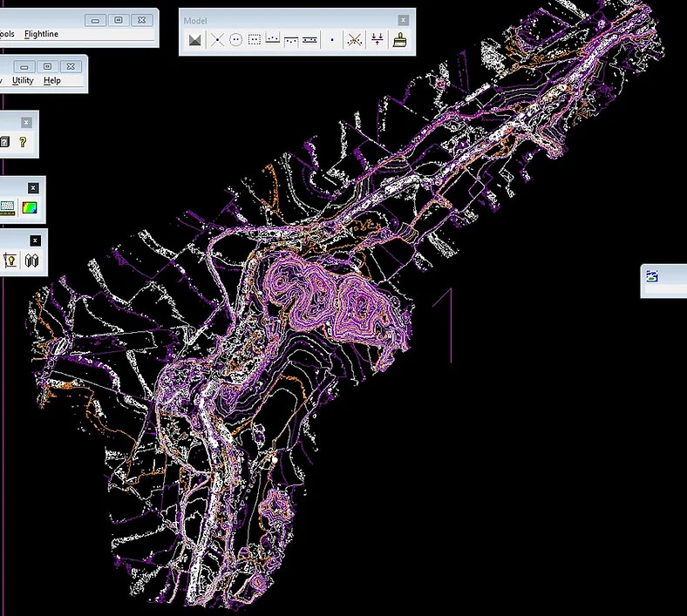
Task: Choose the dotted circle tool in Model toolbar
Action: pyautogui.click(x=235, y=40)
